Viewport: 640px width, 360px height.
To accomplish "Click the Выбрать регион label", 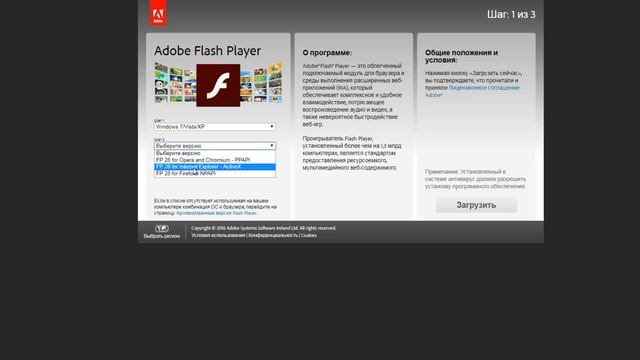I will point(162,236).
